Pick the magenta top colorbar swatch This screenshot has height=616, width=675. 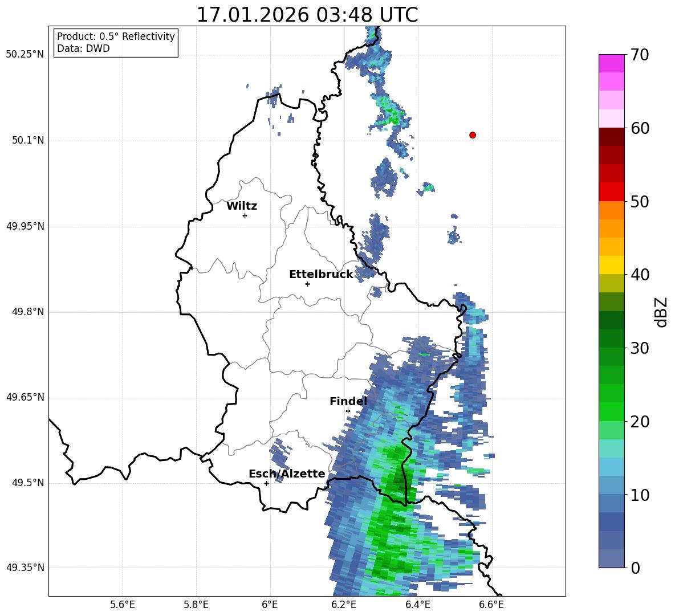click(x=612, y=64)
